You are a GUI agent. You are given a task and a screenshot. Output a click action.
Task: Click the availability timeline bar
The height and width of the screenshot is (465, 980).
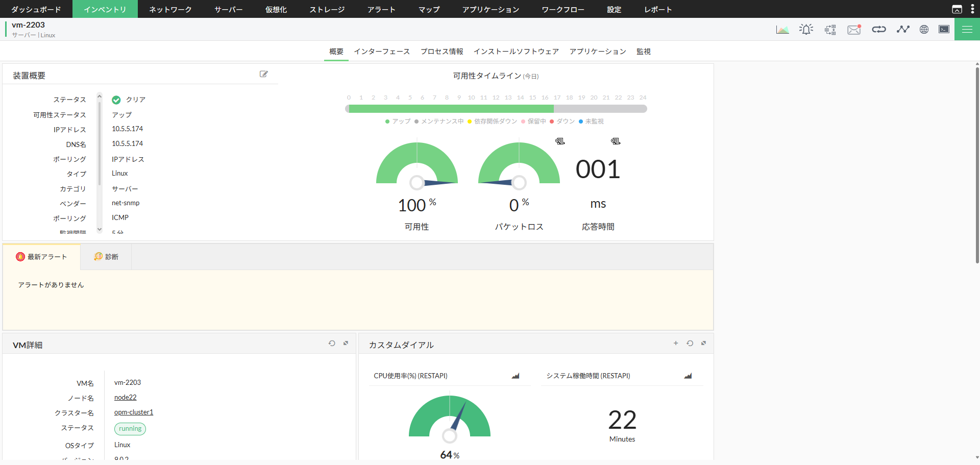coord(496,109)
